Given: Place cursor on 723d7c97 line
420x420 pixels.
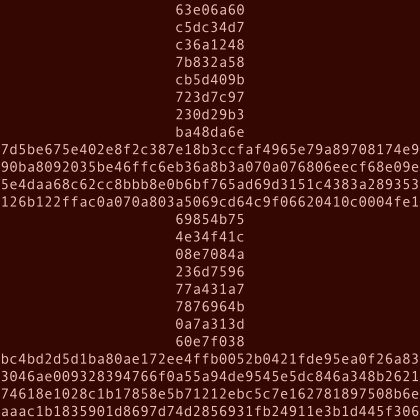Looking at the screenshot, I should (x=210, y=97).
